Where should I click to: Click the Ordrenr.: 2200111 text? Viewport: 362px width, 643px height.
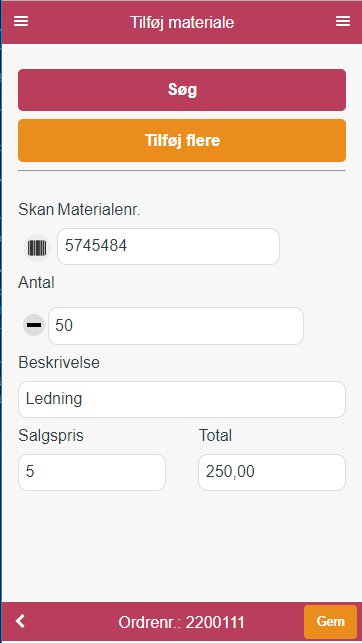point(182,622)
